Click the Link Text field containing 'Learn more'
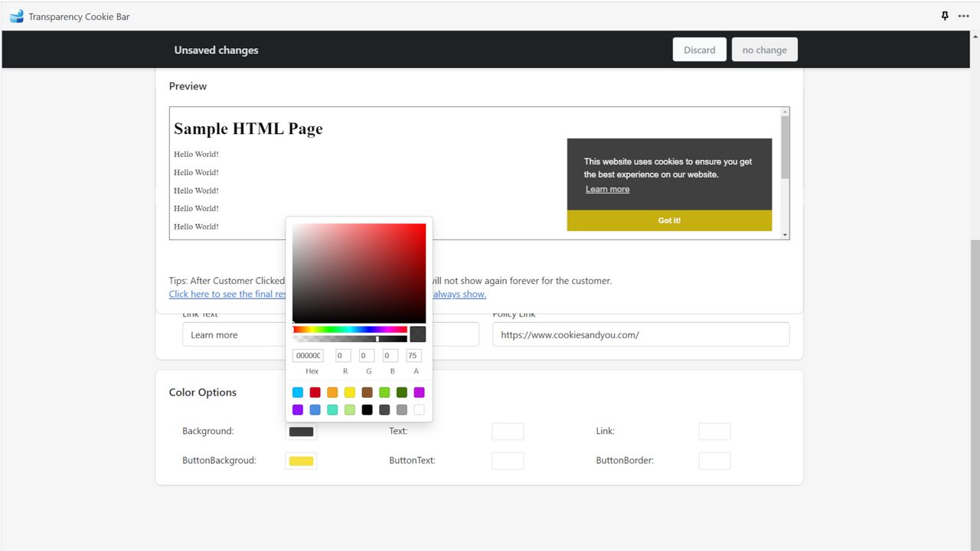The width and height of the screenshot is (980, 551). (x=331, y=334)
